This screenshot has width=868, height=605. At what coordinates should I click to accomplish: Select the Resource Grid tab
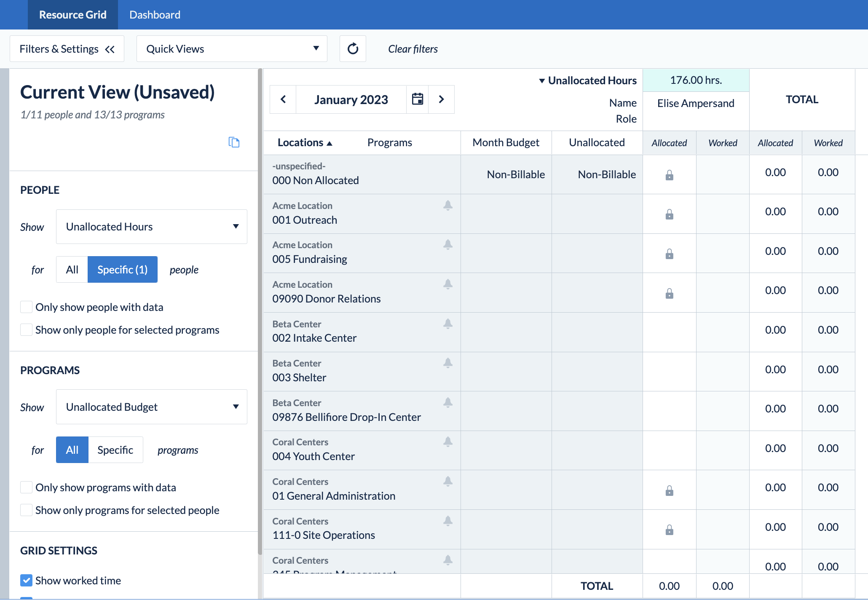(x=72, y=14)
